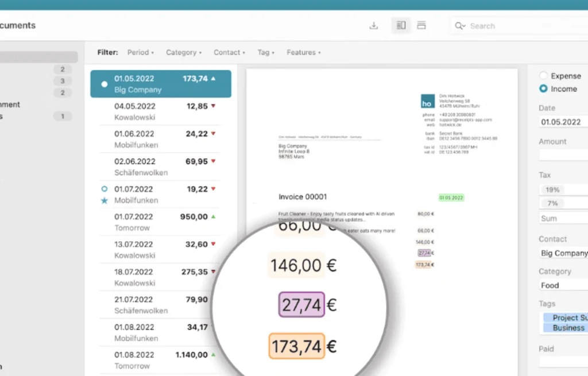Screen dimensions: 588x376
Task: Select the Income radio button
Action: [543, 88]
